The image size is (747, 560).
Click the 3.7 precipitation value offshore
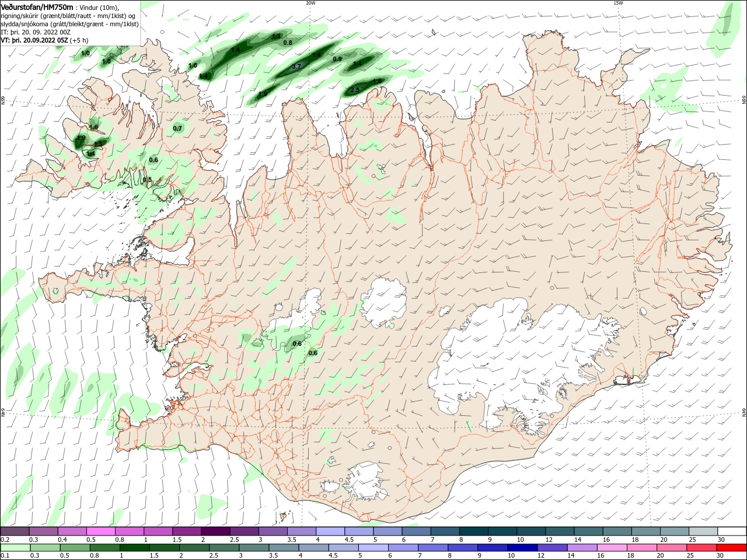pyautogui.click(x=296, y=66)
